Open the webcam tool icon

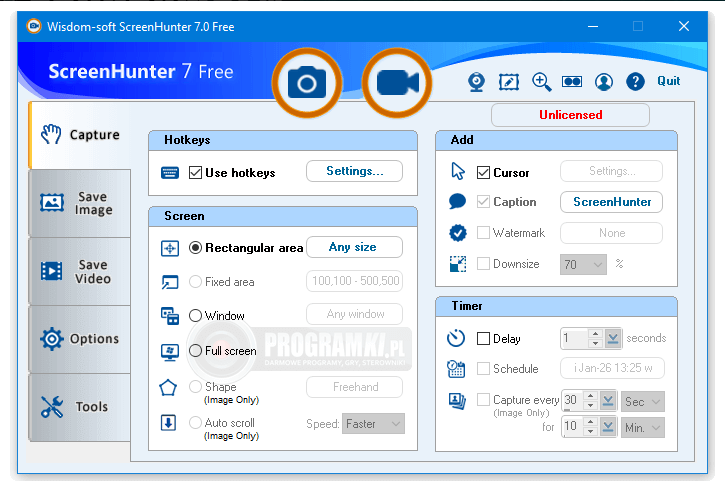click(476, 82)
